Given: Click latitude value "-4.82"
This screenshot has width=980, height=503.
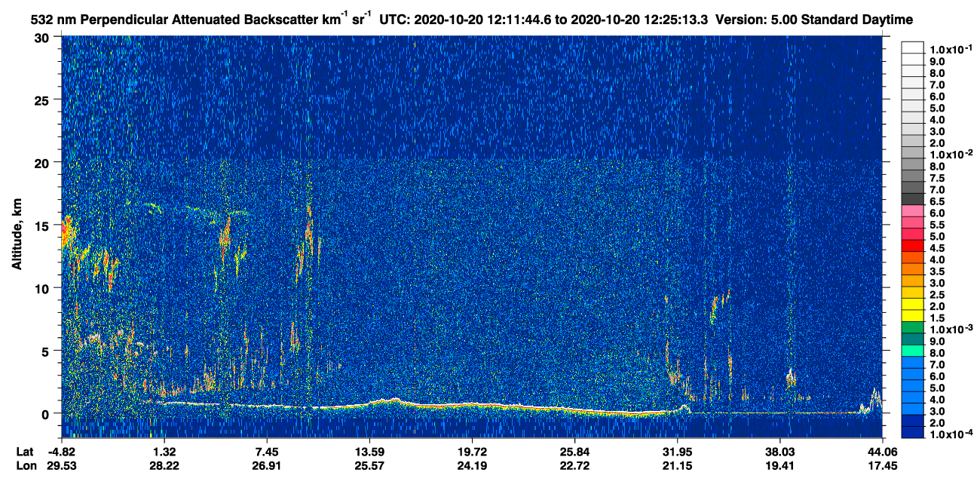Looking at the screenshot, I should click(x=62, y=452).
